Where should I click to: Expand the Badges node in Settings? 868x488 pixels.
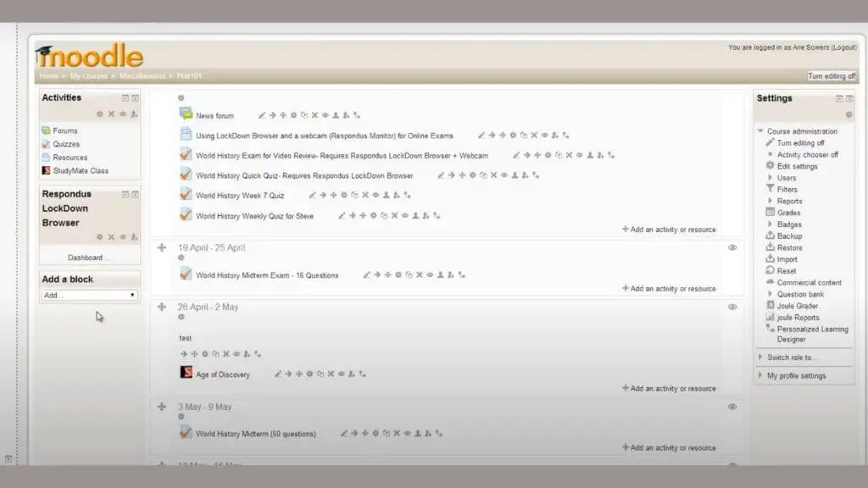[x=770, y=224]
